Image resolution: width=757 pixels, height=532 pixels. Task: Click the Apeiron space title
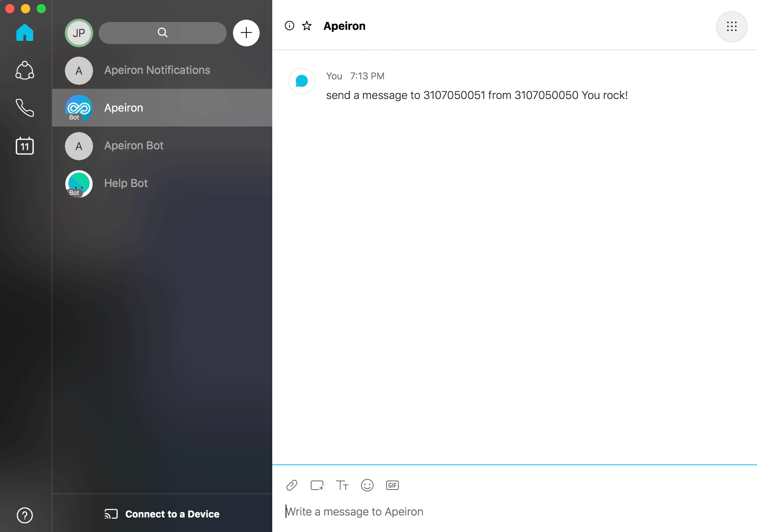[x=345, y=26]
